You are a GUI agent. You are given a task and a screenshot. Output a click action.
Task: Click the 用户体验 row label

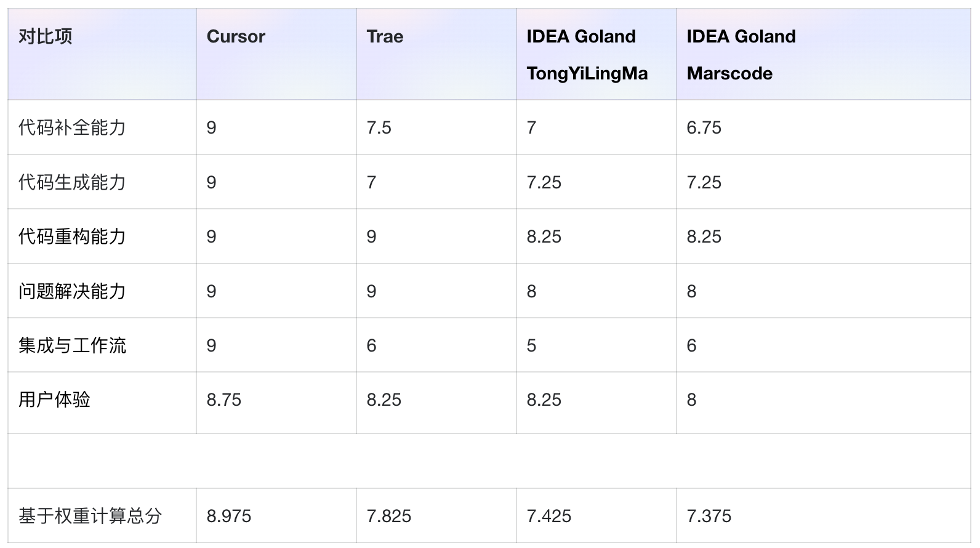pos(54,400)
